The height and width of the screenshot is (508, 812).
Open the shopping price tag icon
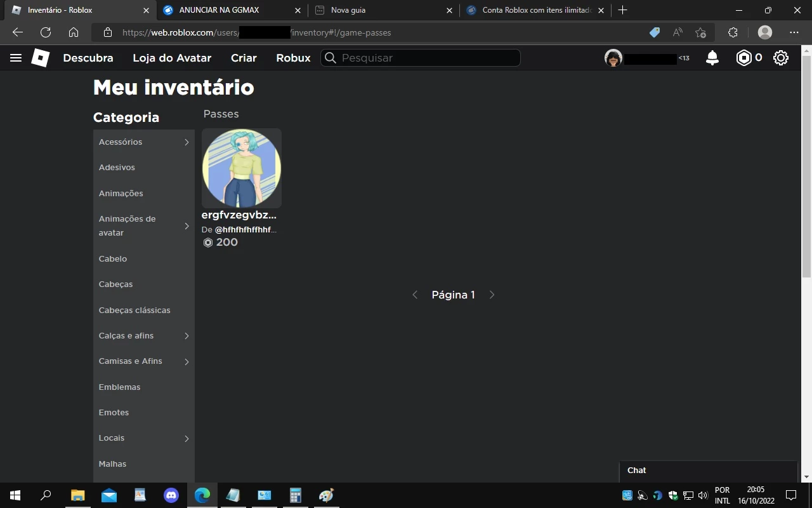tap(655, 32)
